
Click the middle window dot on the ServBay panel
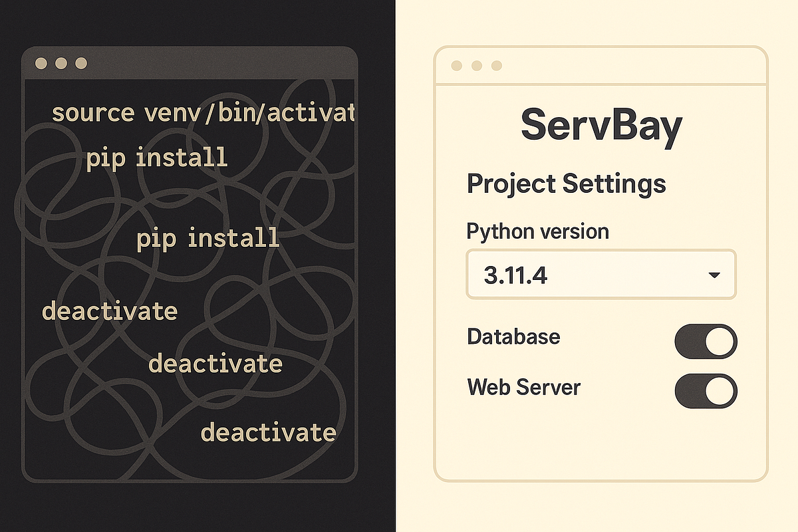pos(475,66)
